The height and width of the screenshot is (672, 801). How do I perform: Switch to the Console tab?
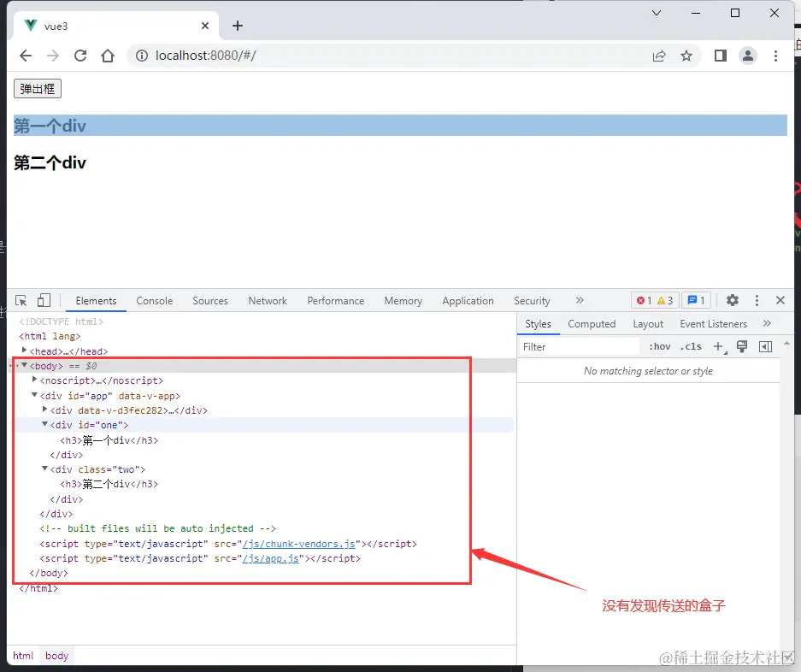pyautogui.click(x=154, y=301)
